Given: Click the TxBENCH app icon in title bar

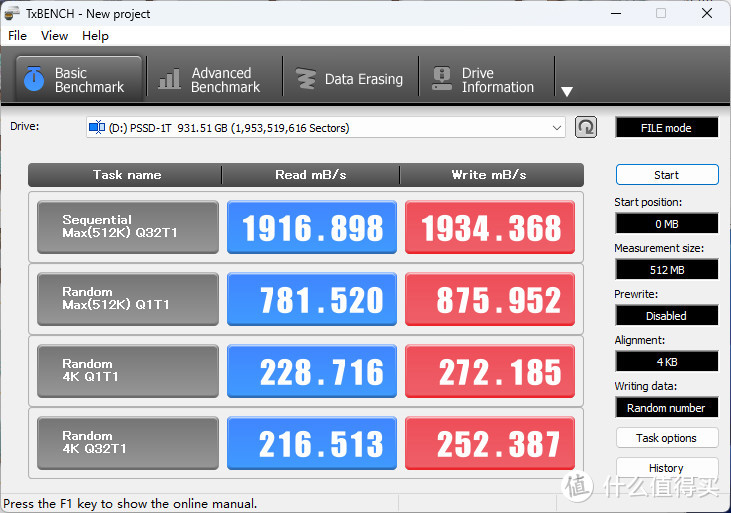Looking at the screenshot, I should [12, 14].
